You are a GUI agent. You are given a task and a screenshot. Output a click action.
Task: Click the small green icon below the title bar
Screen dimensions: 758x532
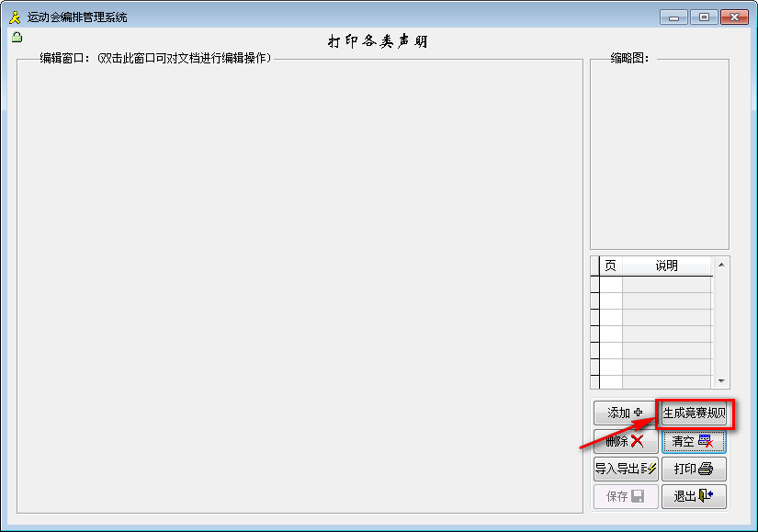(x=17, y=37)
